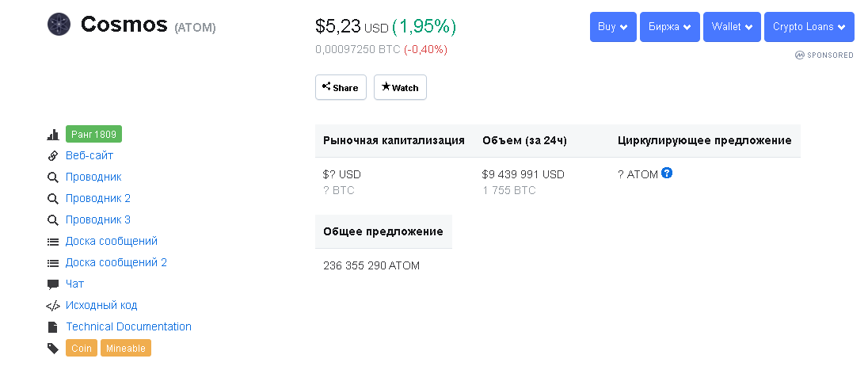Screen dimensions: 868x370
Task: Click the code brackets icon beside Исходный код
Action: pyautogui.click(x=53, y=306)
